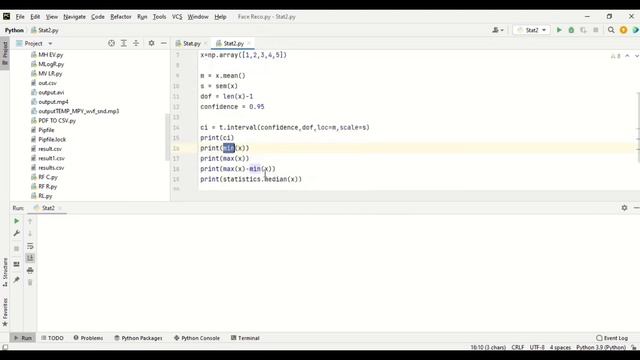This screenshot has width=640, height=360.
Task: Open the Terminal tool window
Action: [x=245, y=338]
